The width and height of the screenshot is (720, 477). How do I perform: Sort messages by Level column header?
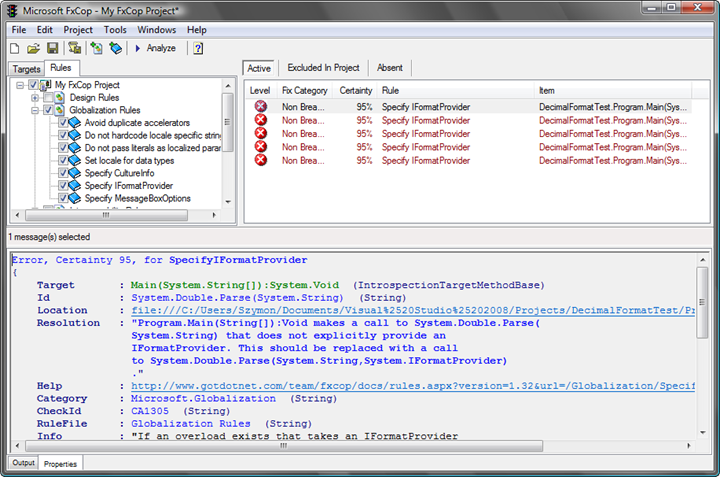(260, 90)
